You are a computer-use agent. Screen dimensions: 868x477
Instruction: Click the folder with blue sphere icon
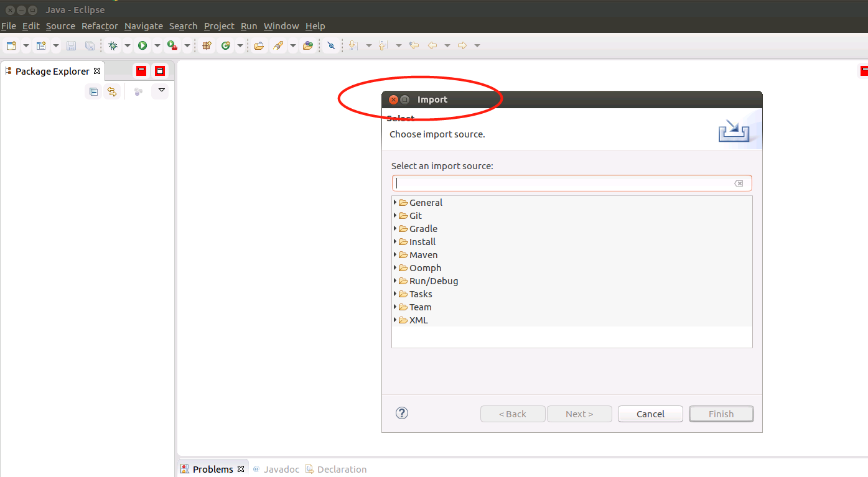pos(307,45)
